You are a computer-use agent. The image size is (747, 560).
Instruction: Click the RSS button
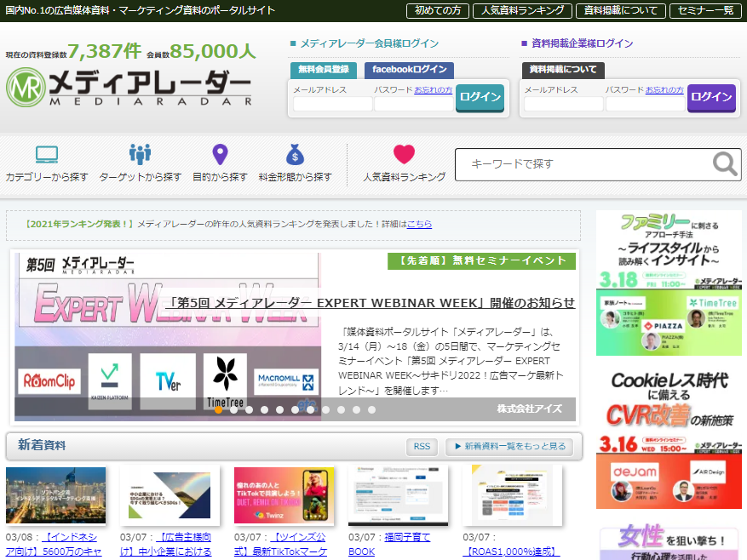point(422,447)
